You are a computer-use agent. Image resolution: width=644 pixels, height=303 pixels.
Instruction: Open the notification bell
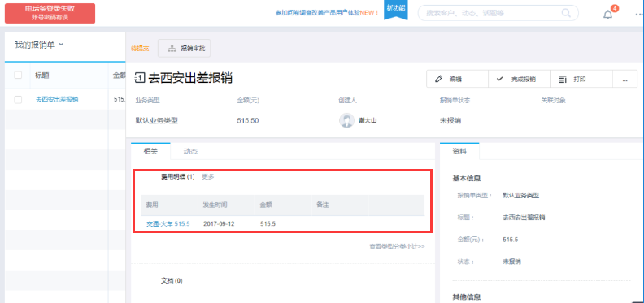[x=607, y=15]
